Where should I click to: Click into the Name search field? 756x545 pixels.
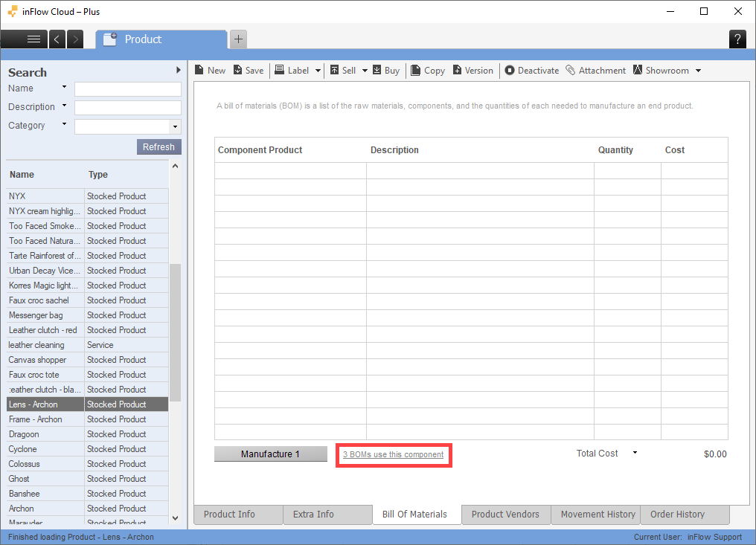(x=127, y=89)
